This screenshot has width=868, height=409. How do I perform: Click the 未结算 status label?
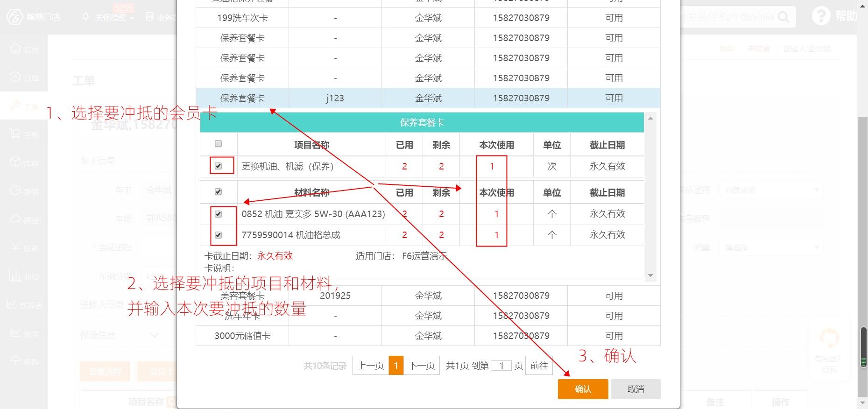click(759, 49)
